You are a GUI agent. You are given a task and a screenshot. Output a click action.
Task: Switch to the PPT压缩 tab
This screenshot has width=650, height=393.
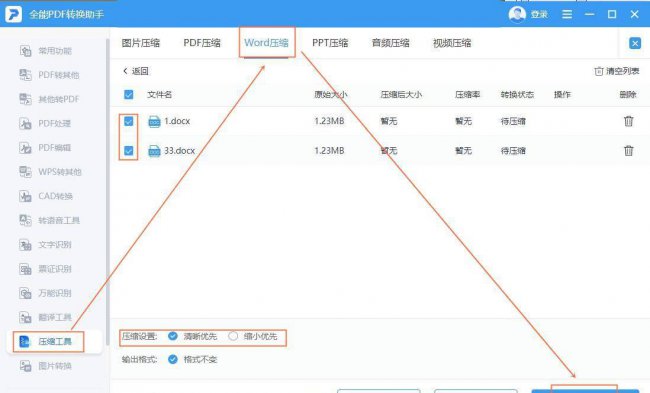pos(330,43)
